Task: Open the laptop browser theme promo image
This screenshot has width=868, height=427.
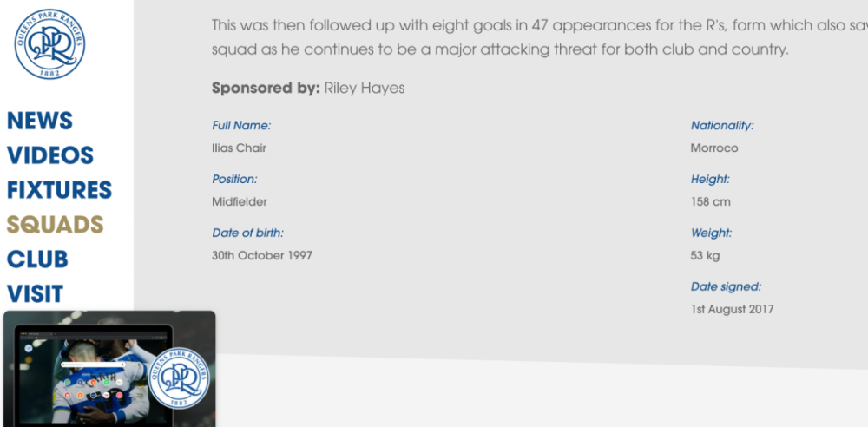Action: [109, 369]
